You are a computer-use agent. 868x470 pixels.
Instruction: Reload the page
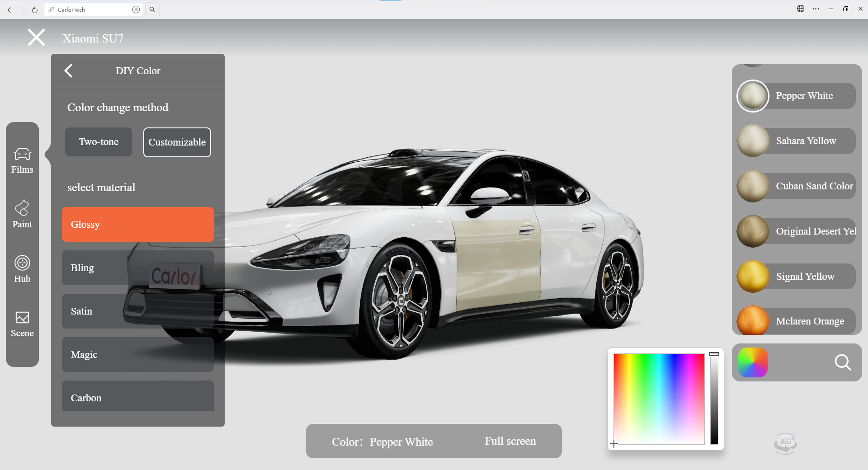(35, 9)
